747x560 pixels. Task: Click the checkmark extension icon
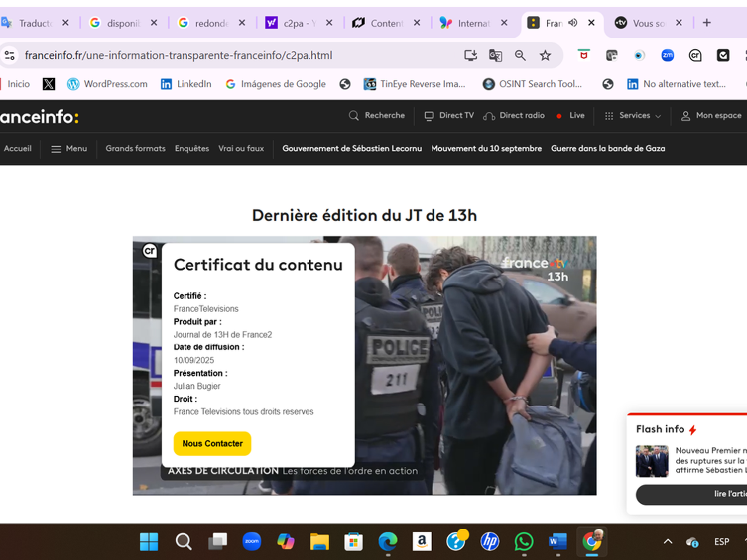click(723, 55)
